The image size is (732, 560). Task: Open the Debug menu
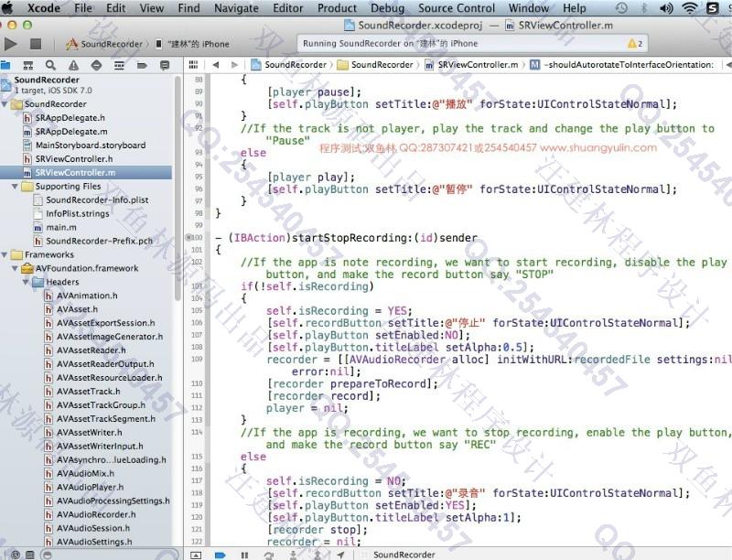point(387,8)
